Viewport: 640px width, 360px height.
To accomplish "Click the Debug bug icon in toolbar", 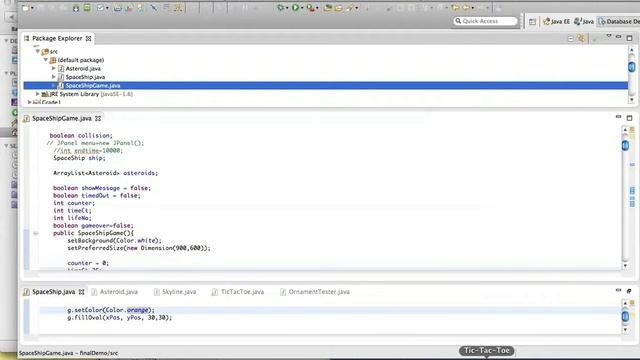I will (280, 8).
